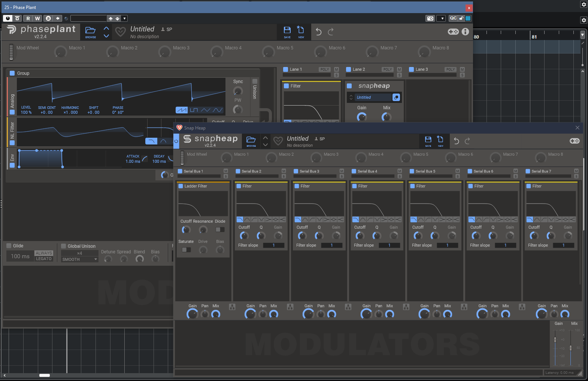The height and width of the screenshot is (381, 588).
Task: Disable Serial Bus 1 with its checkbox
Action: click(x=180, y=171)
